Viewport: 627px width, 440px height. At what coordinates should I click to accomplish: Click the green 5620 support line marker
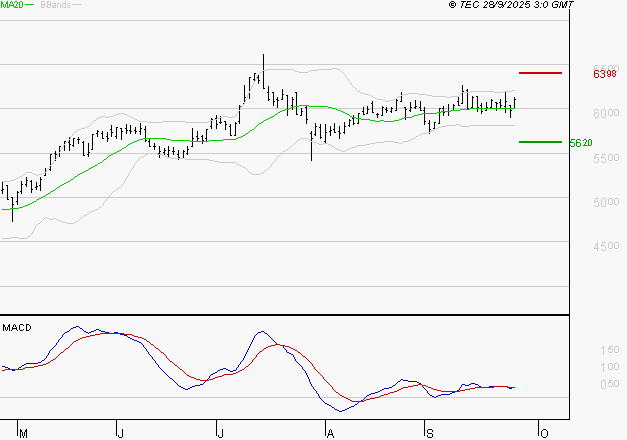coord(540,142)
